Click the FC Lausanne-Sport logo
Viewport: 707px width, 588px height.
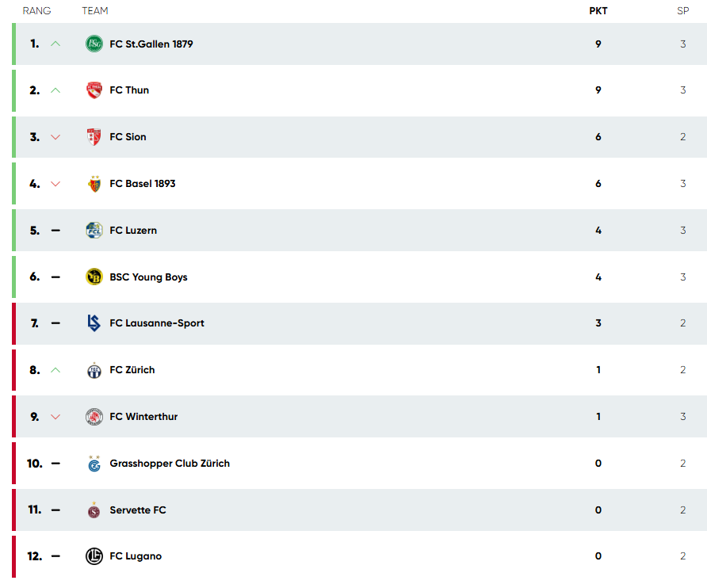tap(94, 323)
